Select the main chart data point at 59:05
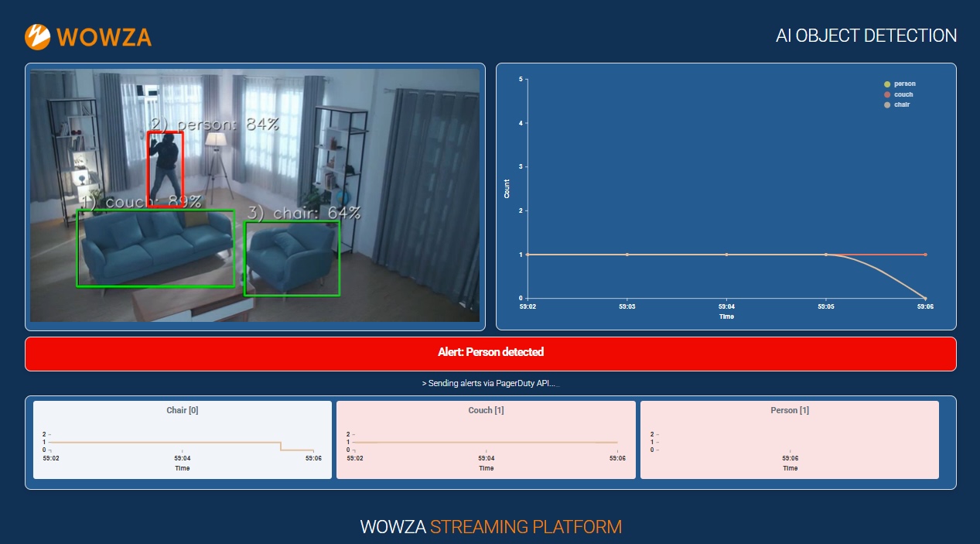Viewport: 980px width, 544px height. point(826,255)
